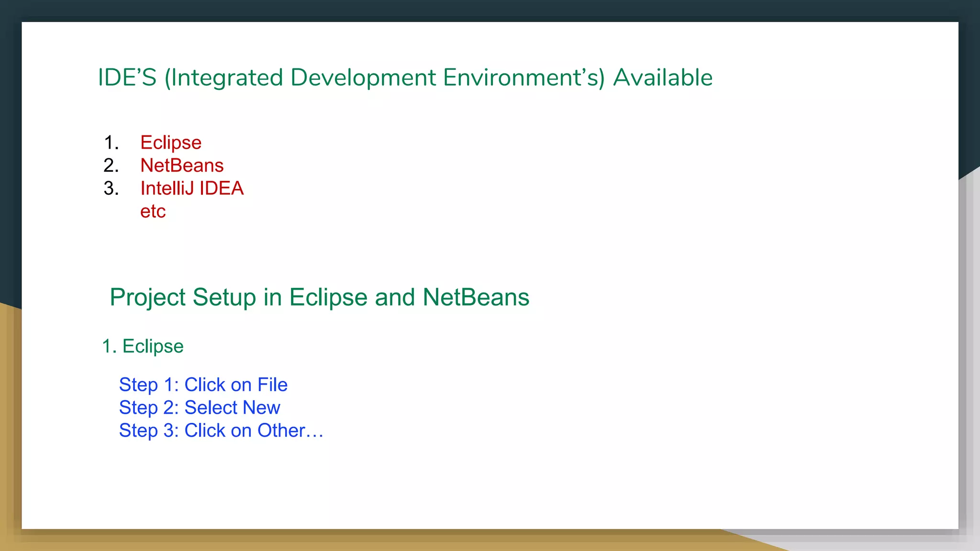Click list number 3 beside IntelliJ IDEA
This screenshot has width=980, height=551.
click(x=111, y=188)
